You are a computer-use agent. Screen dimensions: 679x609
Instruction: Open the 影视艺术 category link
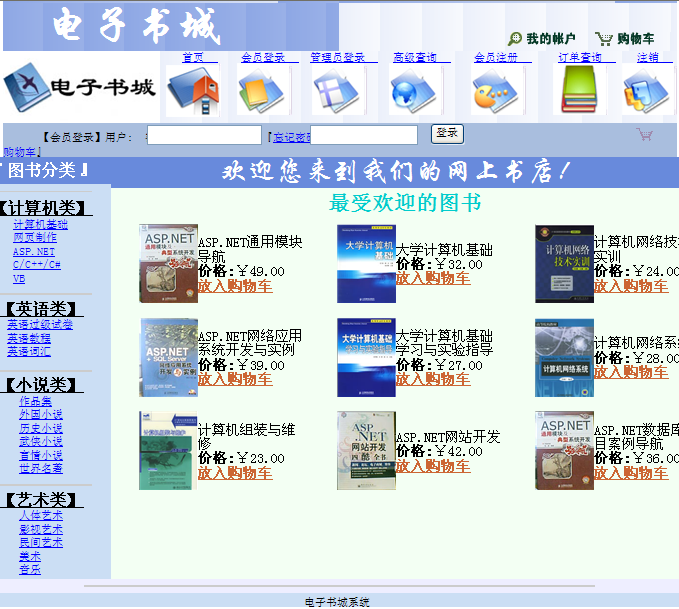tap(41, 529)
